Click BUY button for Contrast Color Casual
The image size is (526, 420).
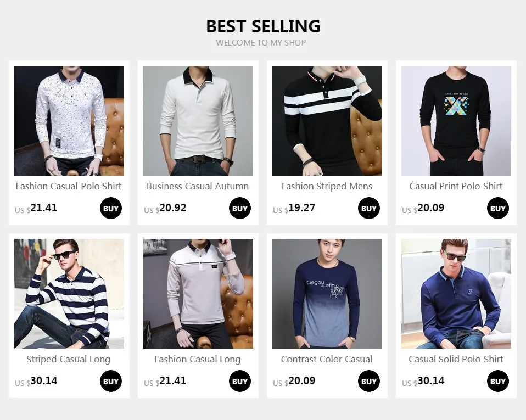click(x=369, y=381)
